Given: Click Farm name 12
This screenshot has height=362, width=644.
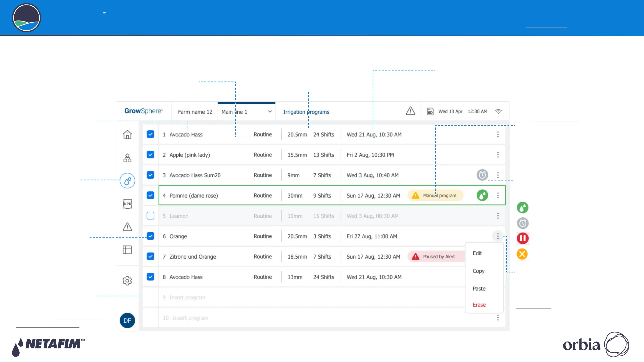Looking at the screenshot, I should 195,112.
